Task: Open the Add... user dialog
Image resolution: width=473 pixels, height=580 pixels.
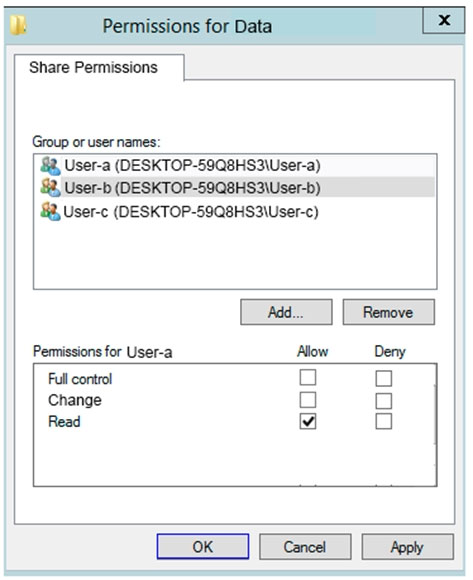Action: [x=286, y=312]
